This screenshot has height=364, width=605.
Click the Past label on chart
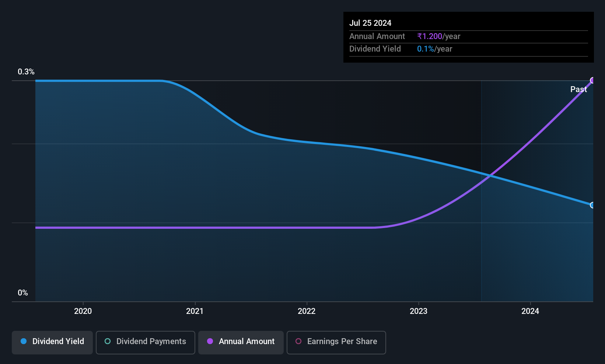coord(578,89)
